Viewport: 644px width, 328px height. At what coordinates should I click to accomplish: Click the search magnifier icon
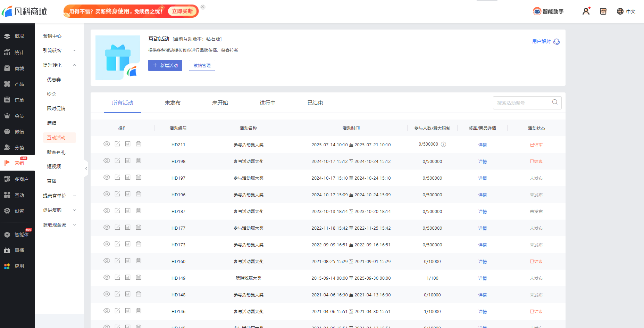[x=555, y=102]
